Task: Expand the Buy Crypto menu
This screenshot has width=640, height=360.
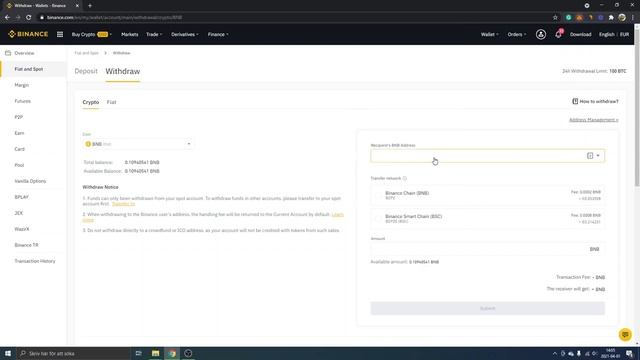Action: pos(91,35)
